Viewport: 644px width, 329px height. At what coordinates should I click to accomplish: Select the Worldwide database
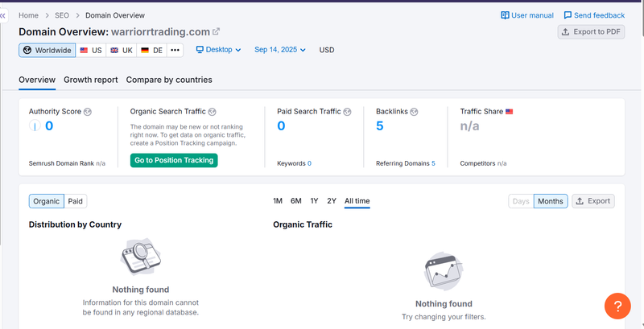click(47, 50)
